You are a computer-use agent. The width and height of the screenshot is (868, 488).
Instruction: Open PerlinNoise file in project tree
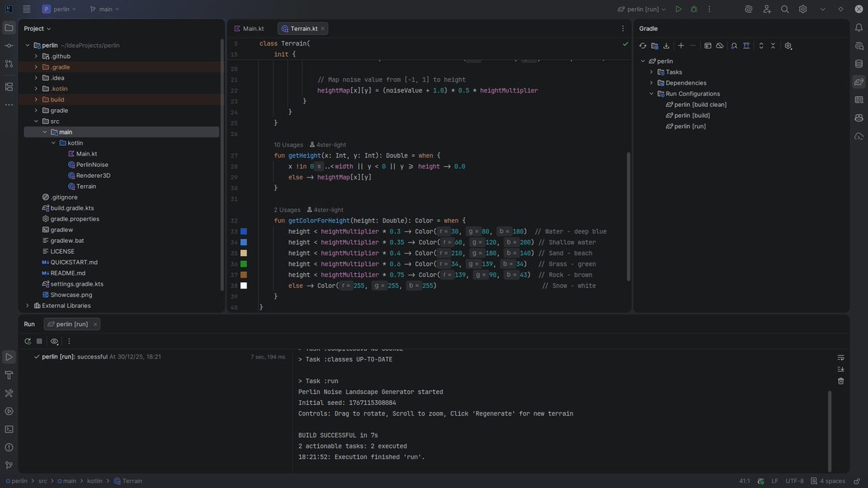pos(88,165)
